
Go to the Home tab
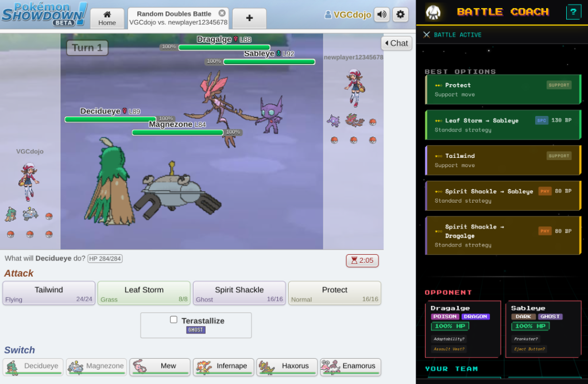[107, 18]
